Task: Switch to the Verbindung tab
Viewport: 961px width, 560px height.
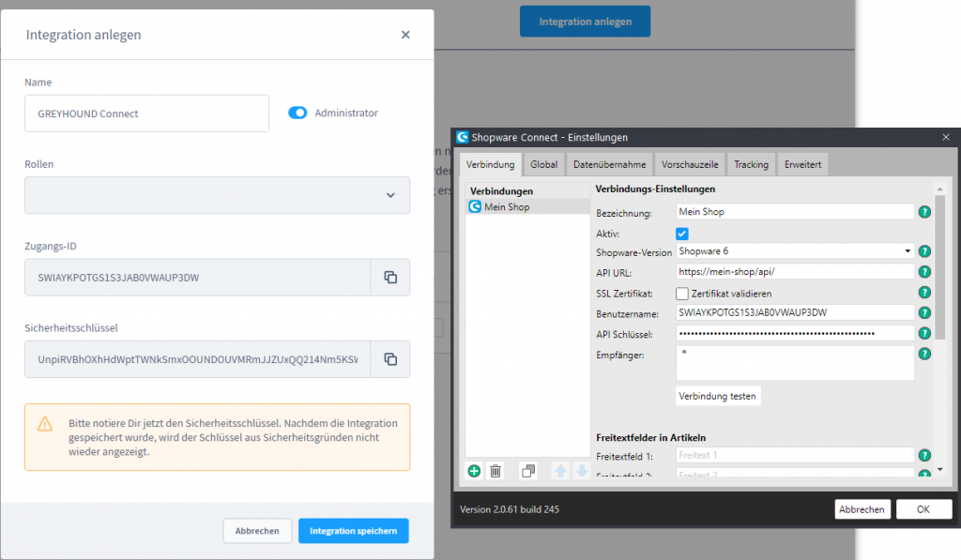Action: (490, 164)
